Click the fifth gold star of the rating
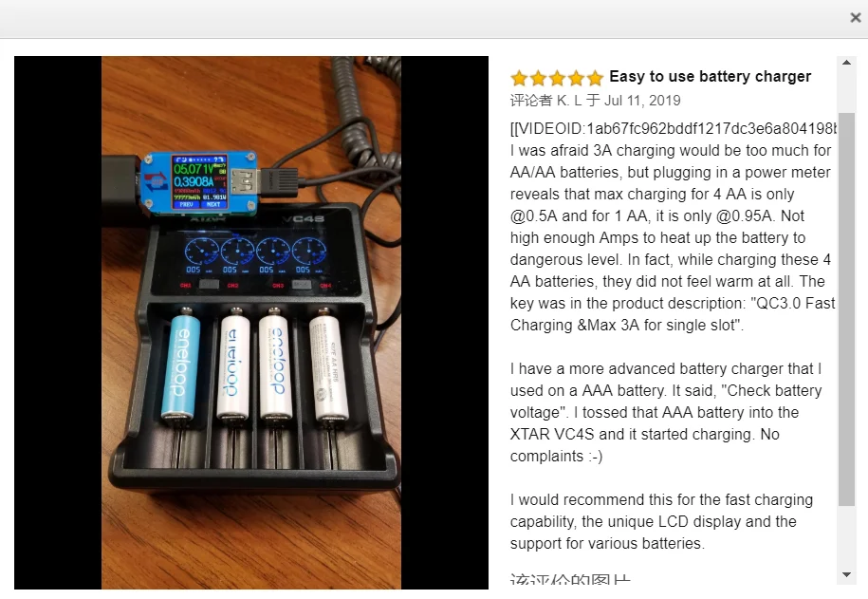This screenshot has width=868, height=599. (595, 78)
